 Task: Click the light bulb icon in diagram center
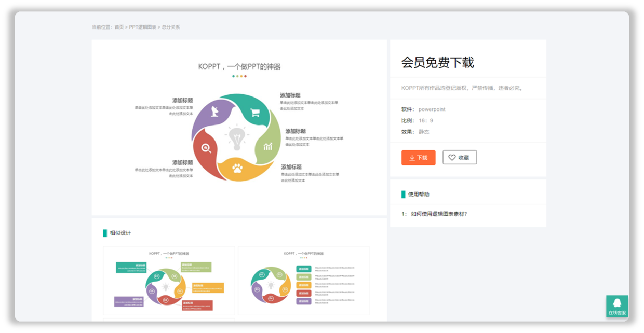coord(237,137)
